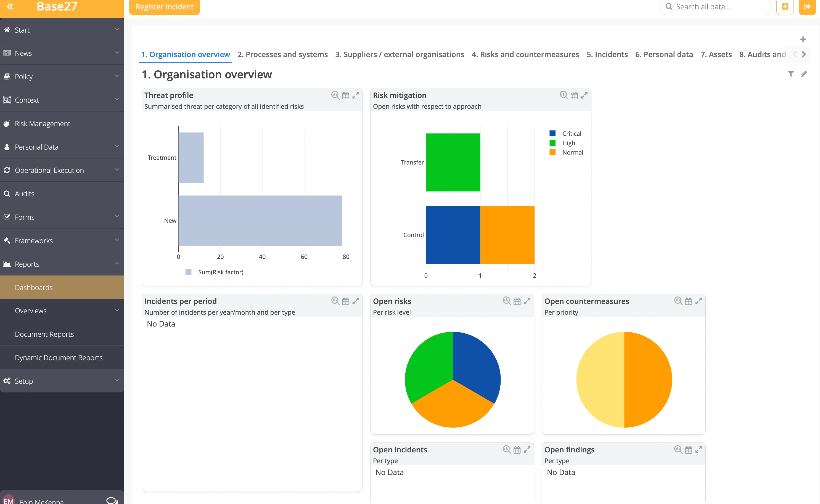Open Risk mitigation calendar icon
This screenshot has height=504, width=820.
[574, 95]
